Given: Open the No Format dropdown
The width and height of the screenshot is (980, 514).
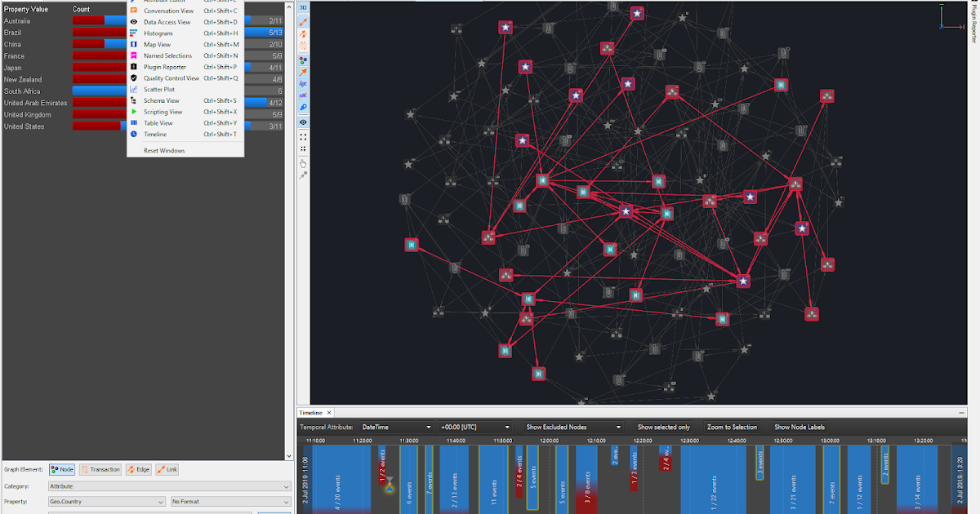Looking at the screenshot, I should (229, 502).
